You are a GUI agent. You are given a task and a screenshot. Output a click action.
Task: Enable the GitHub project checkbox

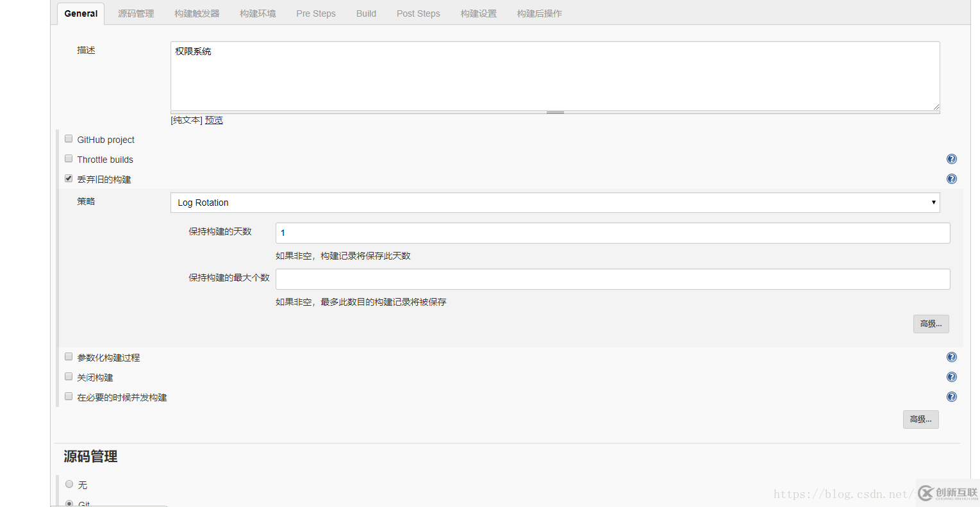coord(69,138)
